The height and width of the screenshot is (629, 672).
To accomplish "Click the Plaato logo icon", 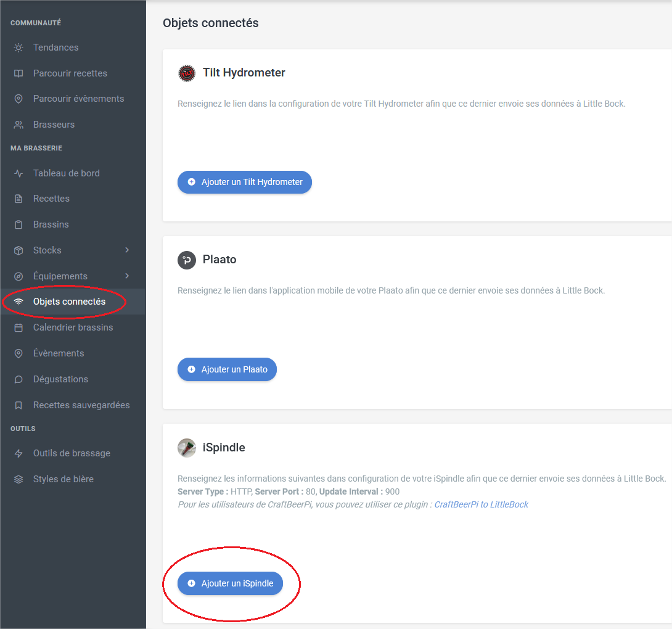I will [x=187, y=260].
